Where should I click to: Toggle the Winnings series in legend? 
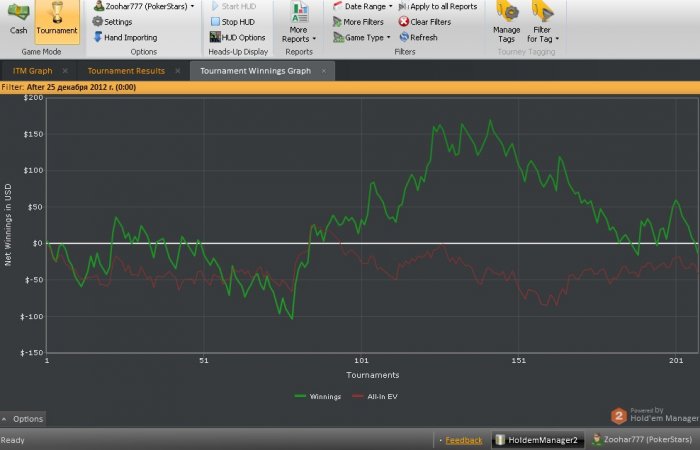coord(318,396)
